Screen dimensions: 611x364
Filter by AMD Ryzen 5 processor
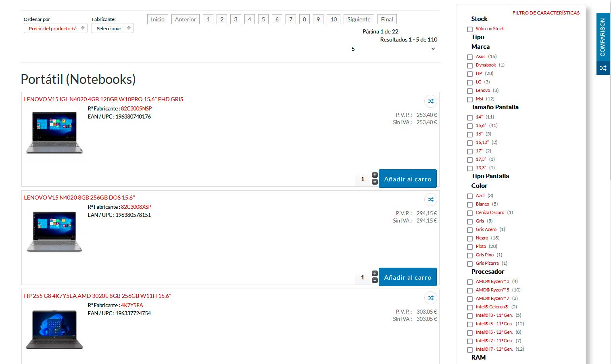pos(470,291)
